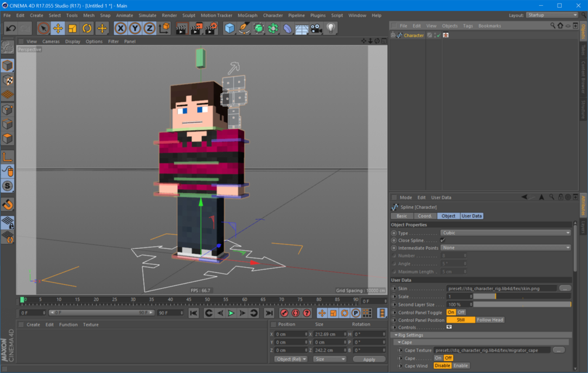This screenshot has height=373, width=588.
Task: Open the Character menu
Action: (273, 15)
